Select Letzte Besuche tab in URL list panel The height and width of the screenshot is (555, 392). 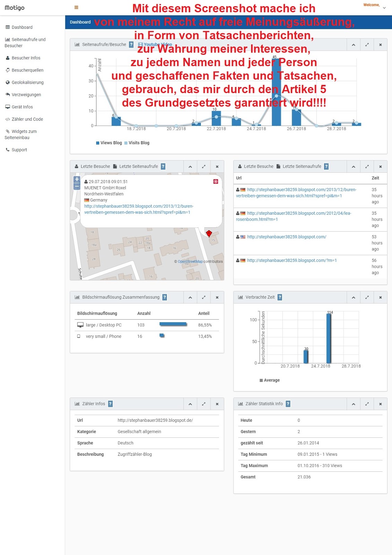[256, 166]
